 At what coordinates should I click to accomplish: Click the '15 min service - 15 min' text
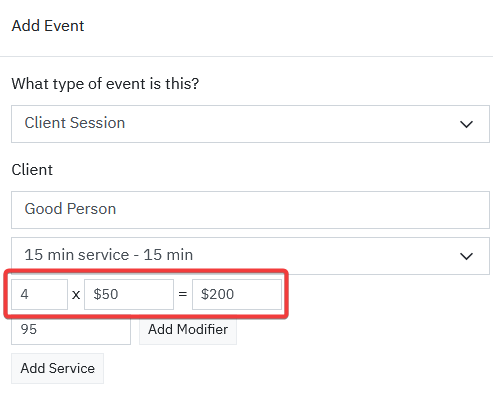pos(109,255)
